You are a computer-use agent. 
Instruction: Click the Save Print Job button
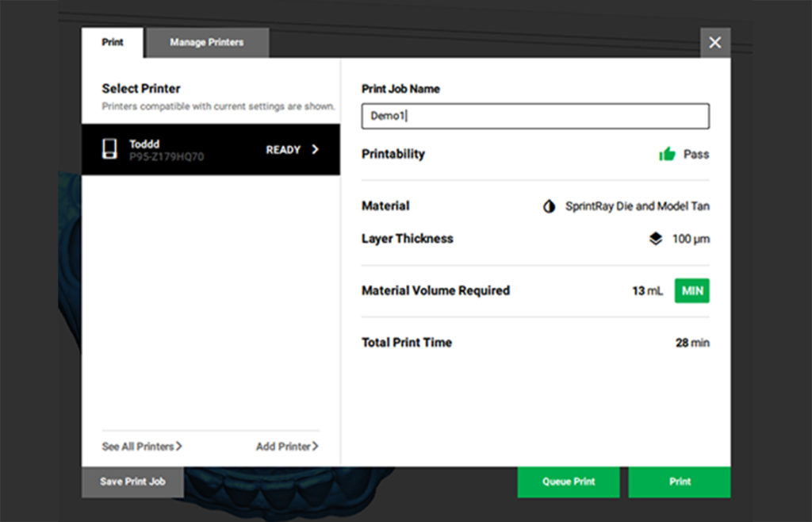click(132, 482)
